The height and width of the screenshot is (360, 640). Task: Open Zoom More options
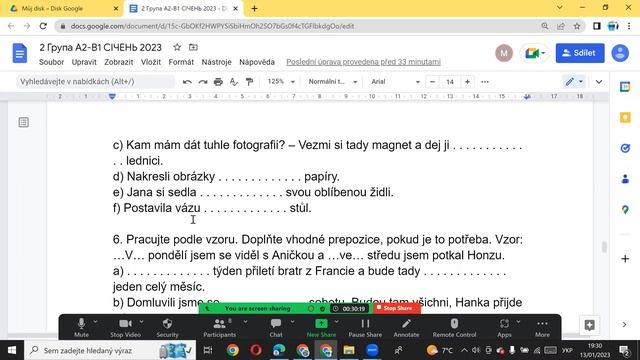542,328
